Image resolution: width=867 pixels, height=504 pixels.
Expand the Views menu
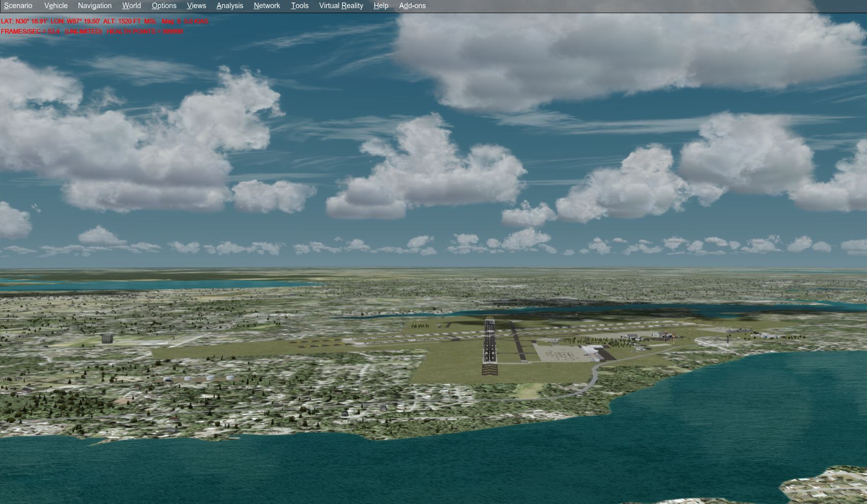point(196,6)
